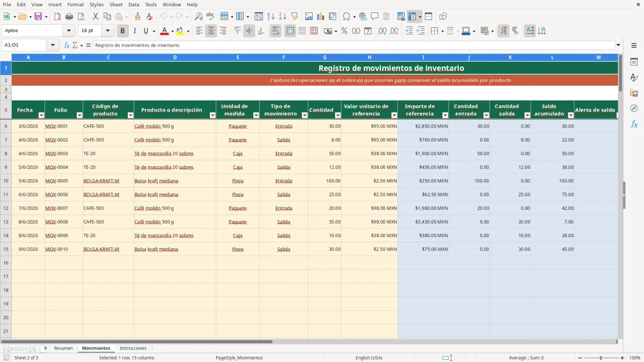Toggle Italic formatting
This screenshot has width=644, height=362.
(x=134, y=31)
